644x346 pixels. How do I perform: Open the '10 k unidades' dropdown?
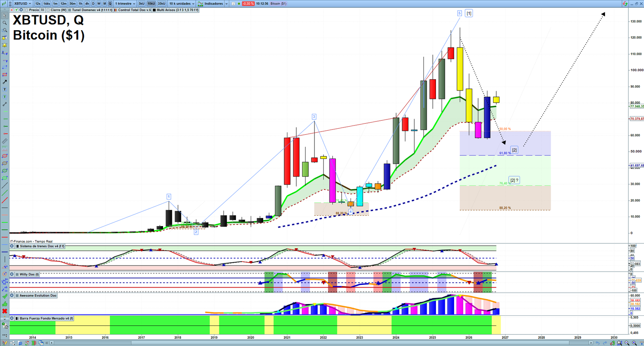click(182, 4)
